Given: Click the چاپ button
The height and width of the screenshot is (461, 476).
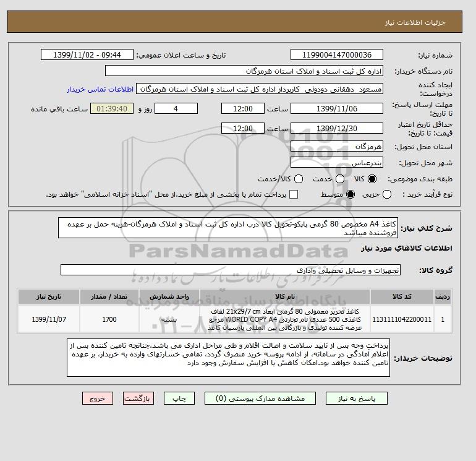Looking at the screenshot, I should [x=179, y=399].
